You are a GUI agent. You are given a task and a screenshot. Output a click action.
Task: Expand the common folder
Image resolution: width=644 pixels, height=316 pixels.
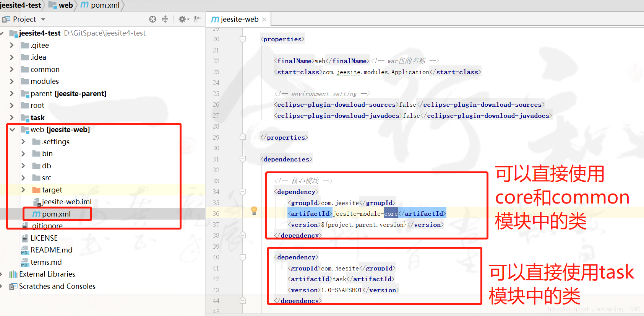pyautogui.click(x=11, y=69)
